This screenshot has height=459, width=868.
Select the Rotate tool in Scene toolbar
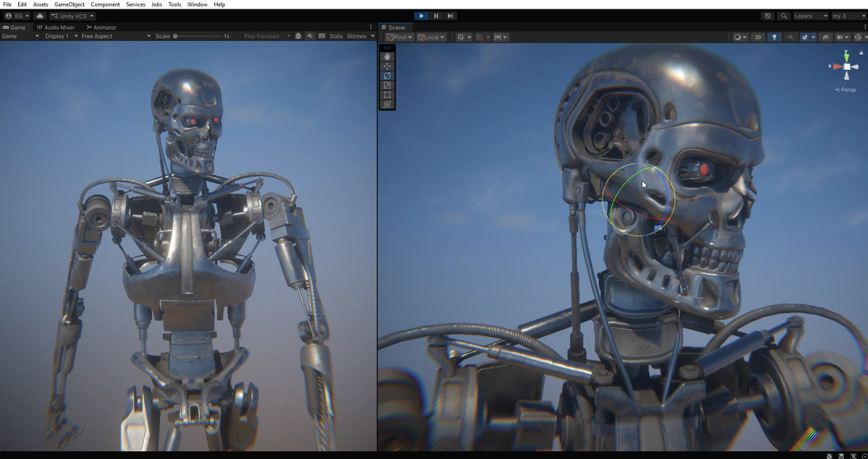click(x=387, y=75)
